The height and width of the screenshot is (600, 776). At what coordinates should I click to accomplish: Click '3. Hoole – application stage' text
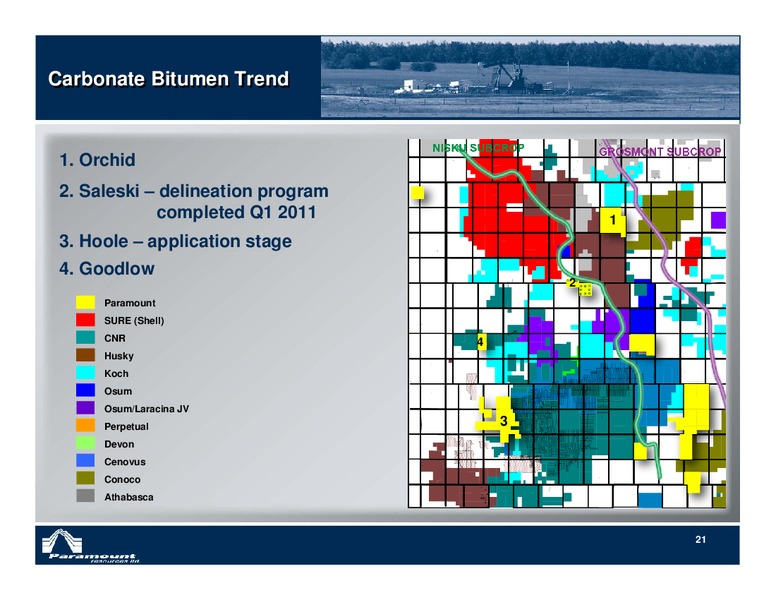175,242
